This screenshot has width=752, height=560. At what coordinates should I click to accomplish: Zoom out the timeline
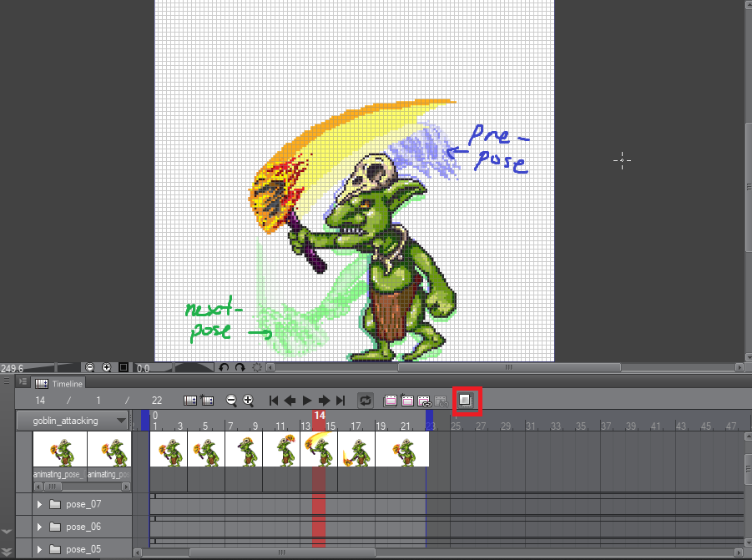(231, 401)
